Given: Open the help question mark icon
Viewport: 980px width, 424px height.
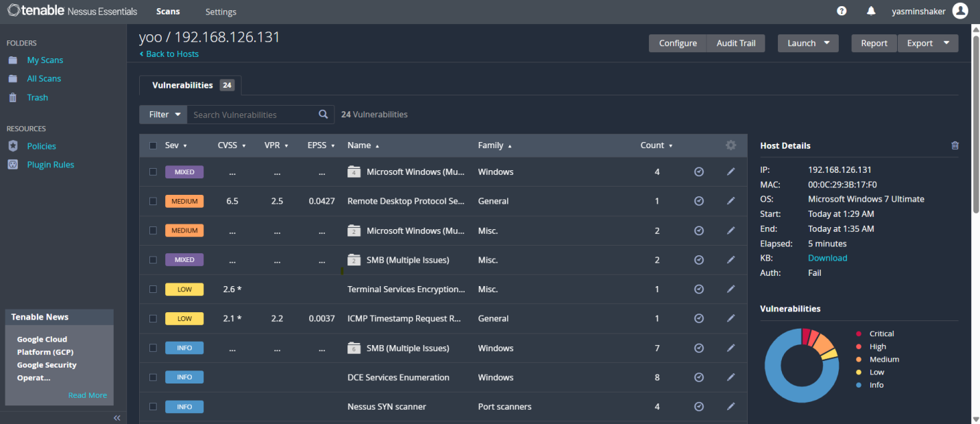Looking at the screenshot, I should (842, 11).
